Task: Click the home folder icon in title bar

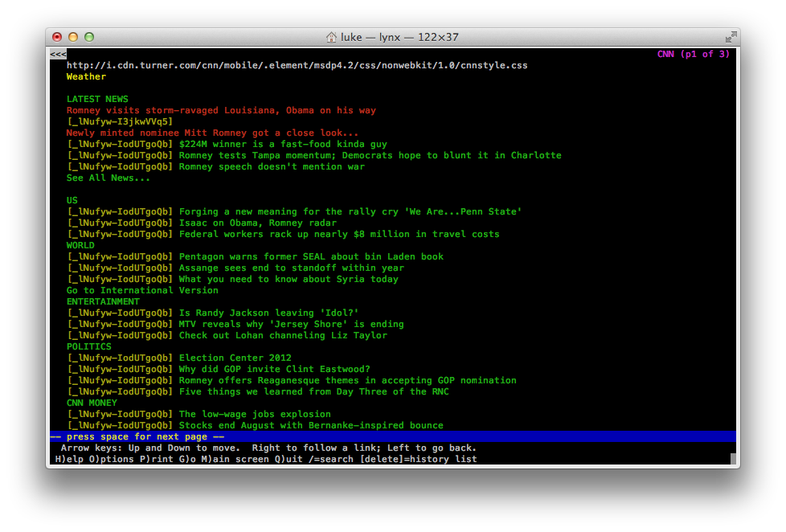Action: [x=331, y=37]
